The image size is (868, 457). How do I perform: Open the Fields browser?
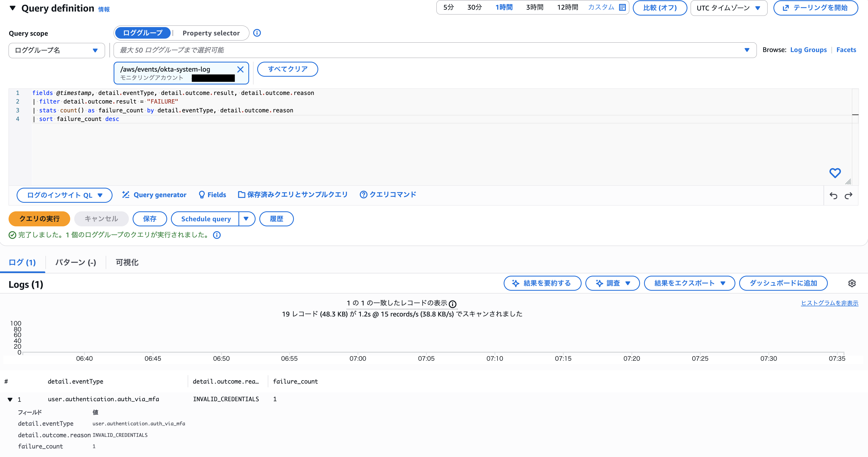click(x=212, y=195)
